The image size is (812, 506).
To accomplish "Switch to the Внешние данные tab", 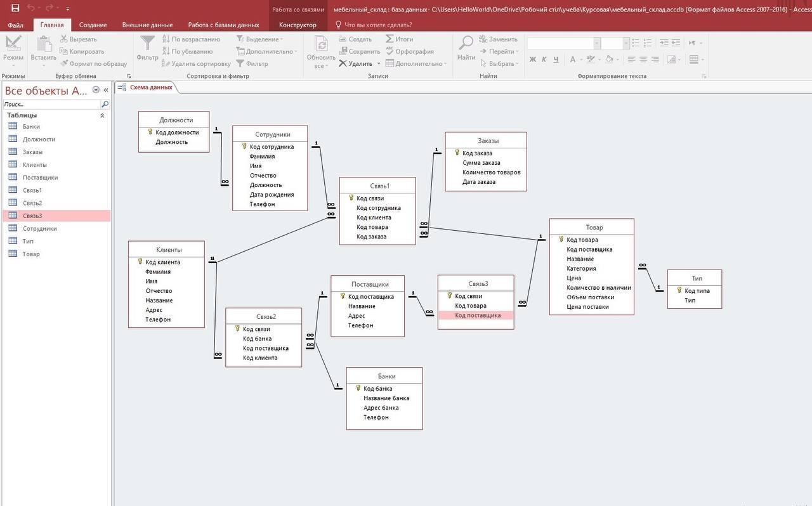I will (147, 25).
